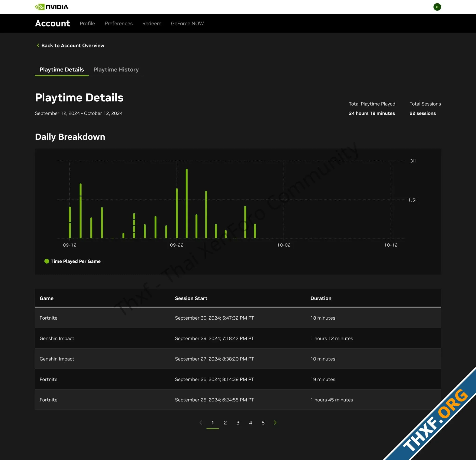Viewport: 476px width, 460px height.
Task: Go to page 4 of sessions
Action: (x=250, y=423)
